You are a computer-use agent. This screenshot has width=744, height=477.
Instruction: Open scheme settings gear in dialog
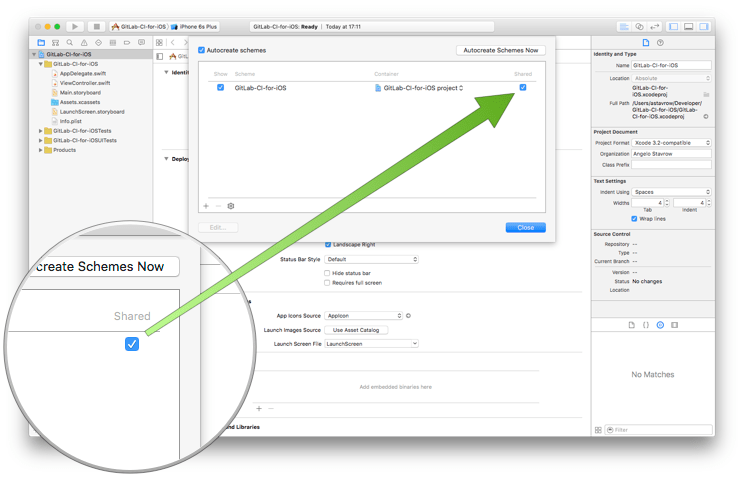tap(231, 206)
